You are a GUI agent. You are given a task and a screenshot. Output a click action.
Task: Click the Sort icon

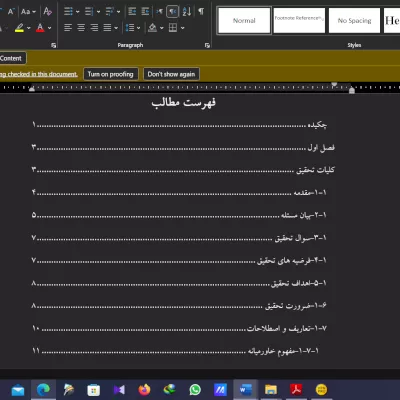coord(187,12)
